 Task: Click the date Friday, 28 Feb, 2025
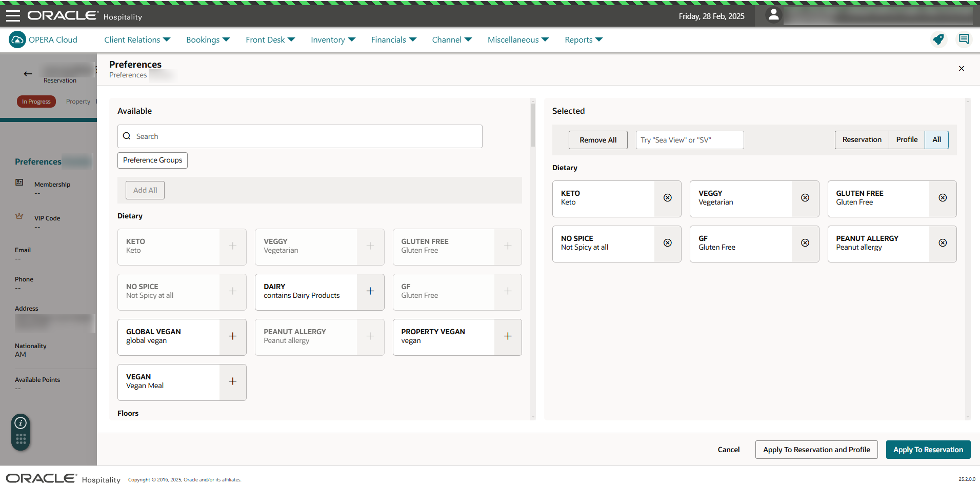coord(711,16)
